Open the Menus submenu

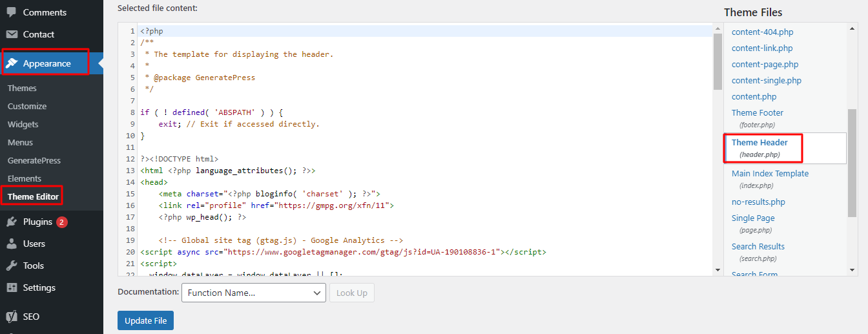point(20,142)
